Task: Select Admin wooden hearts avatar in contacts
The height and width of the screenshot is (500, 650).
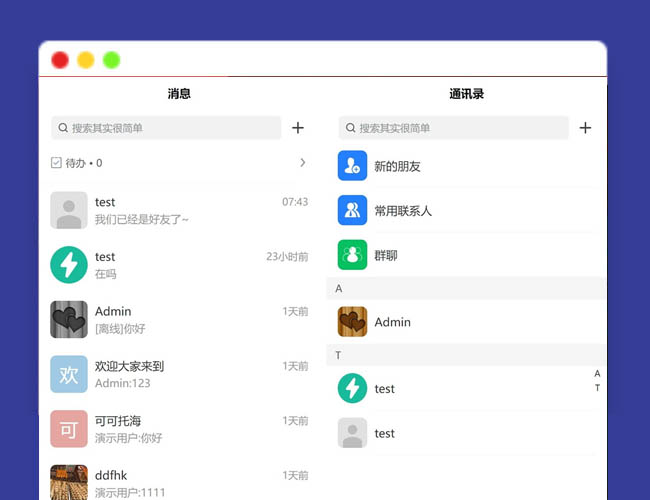Action: tap(352, 322)
